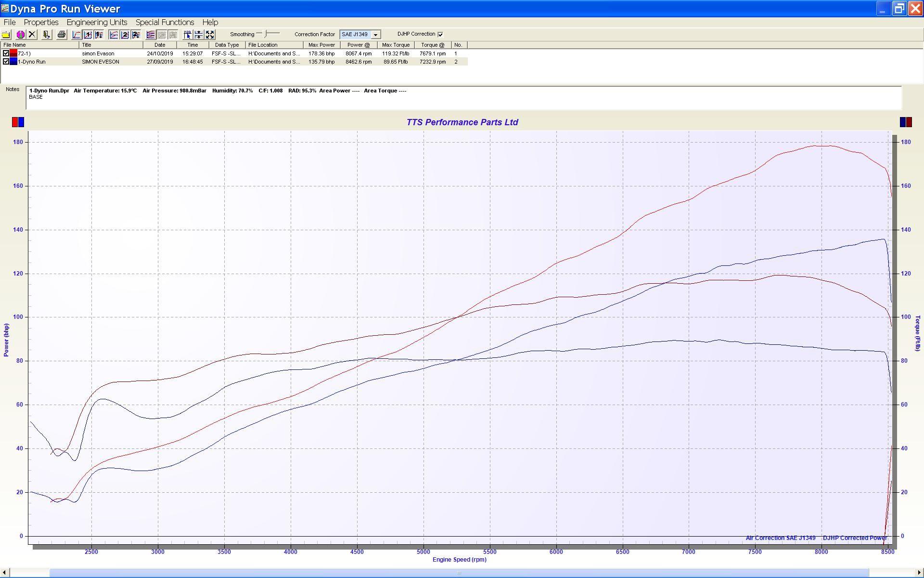Click the Max Power column header

(x=321, y=45)
